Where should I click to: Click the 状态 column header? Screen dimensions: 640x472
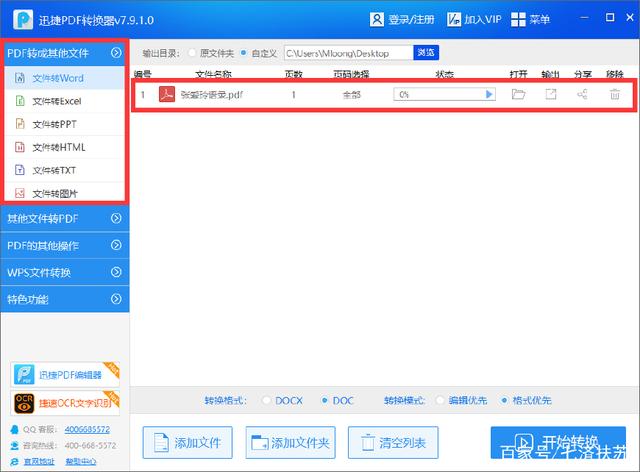[x=444, y=74]
